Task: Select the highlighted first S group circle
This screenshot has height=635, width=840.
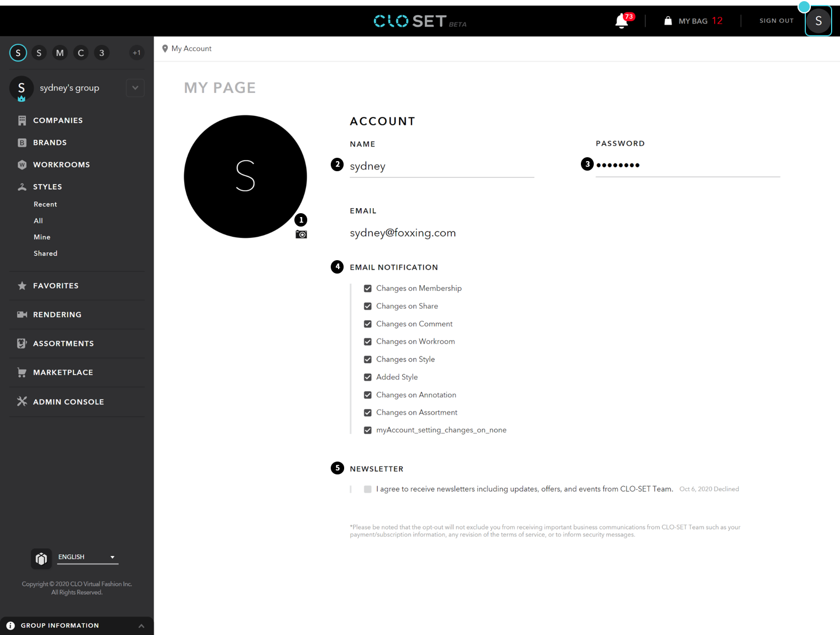Action: pos(18,53)
